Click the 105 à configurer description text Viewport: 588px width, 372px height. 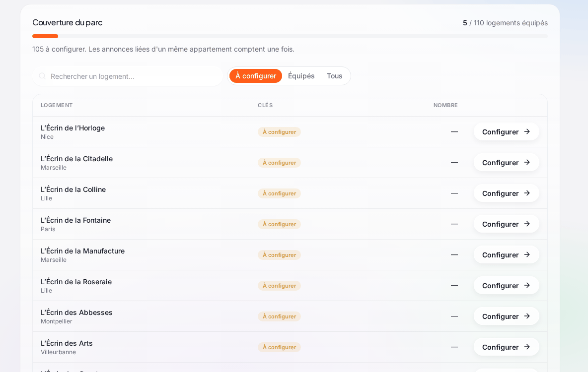click(163, 49)
